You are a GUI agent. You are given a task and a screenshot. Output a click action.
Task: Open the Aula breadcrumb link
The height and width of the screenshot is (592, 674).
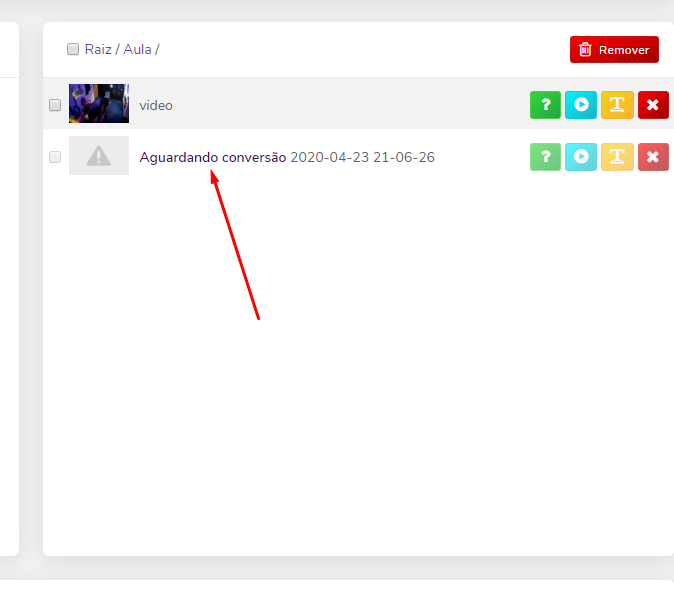click(137, 49)
